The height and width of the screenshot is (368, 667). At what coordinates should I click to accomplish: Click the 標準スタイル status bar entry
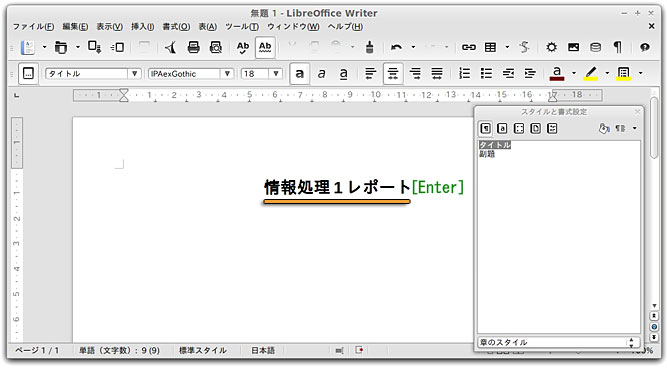point(203,351)
